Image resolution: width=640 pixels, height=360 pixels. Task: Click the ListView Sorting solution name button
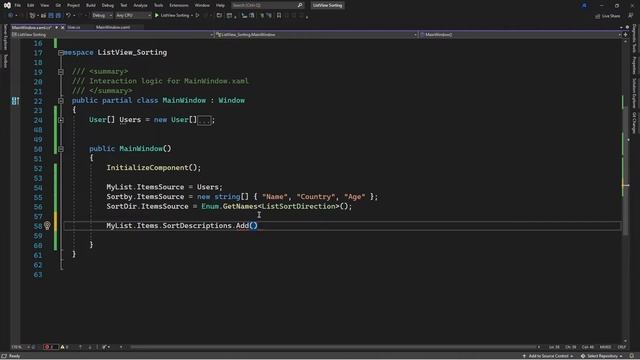[327, 5]
